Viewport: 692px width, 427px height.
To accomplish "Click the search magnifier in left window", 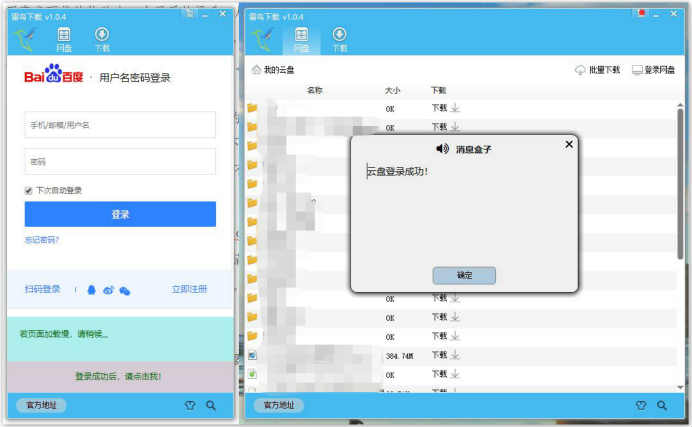I will tap(211, 405).
